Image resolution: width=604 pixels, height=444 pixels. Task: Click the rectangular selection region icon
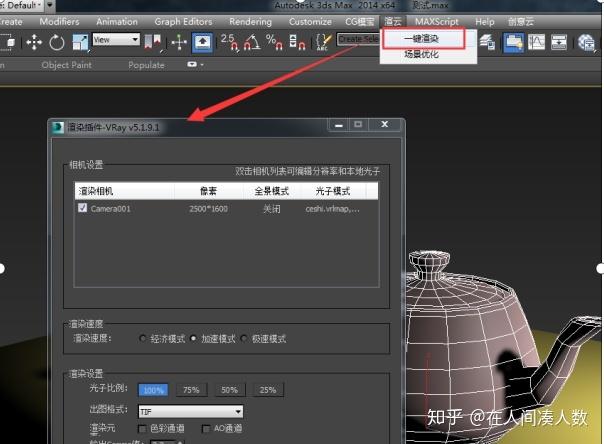point(8,42)
